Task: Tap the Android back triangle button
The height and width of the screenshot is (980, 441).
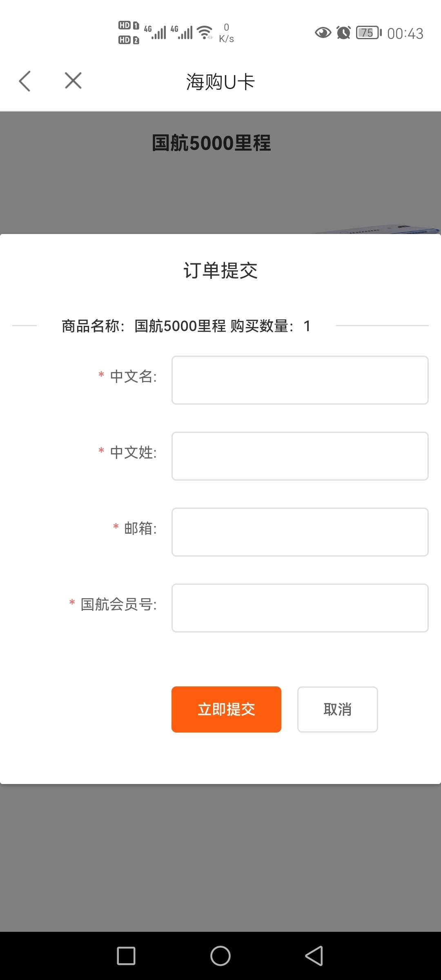Action: 314,956
